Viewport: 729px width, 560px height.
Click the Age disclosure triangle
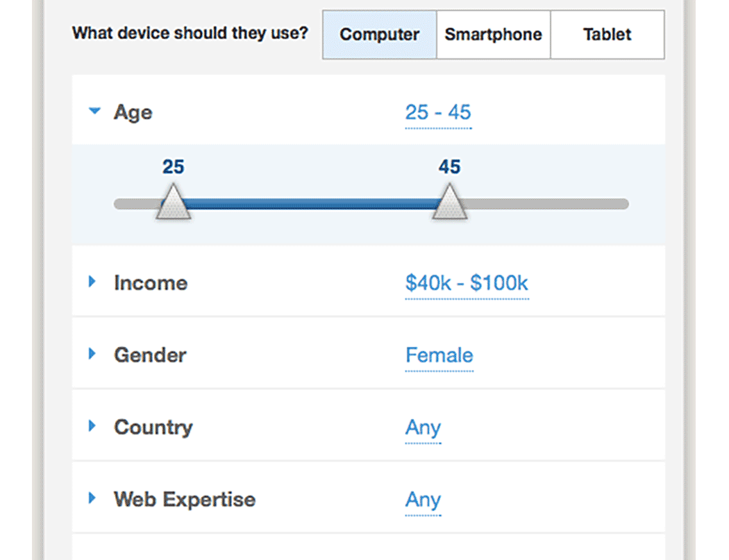(93, 111)
